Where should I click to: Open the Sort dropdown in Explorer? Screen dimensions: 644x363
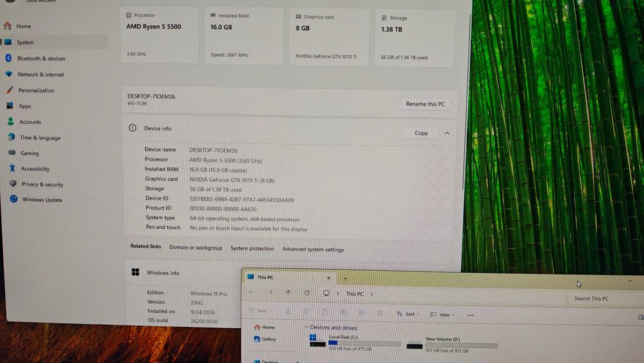[408, 314]
